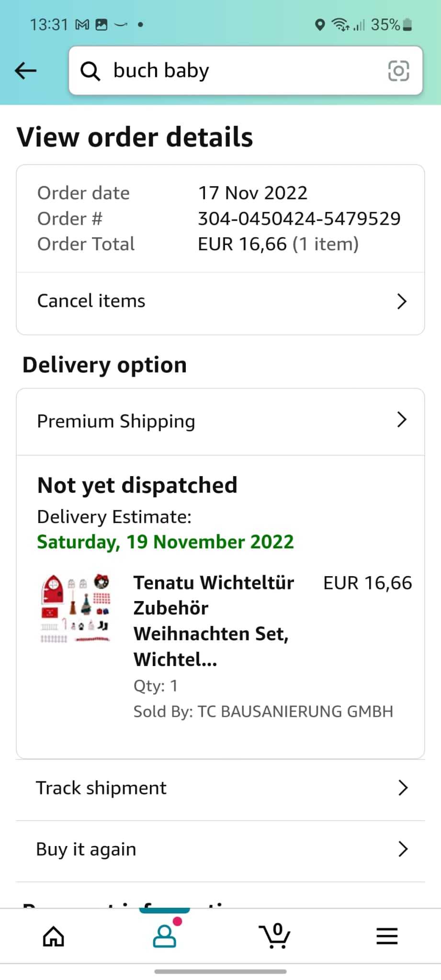Open Premium Shipping delivery option
The height and width of the screenshot is (980, 441).
click(x=116, y=422)
